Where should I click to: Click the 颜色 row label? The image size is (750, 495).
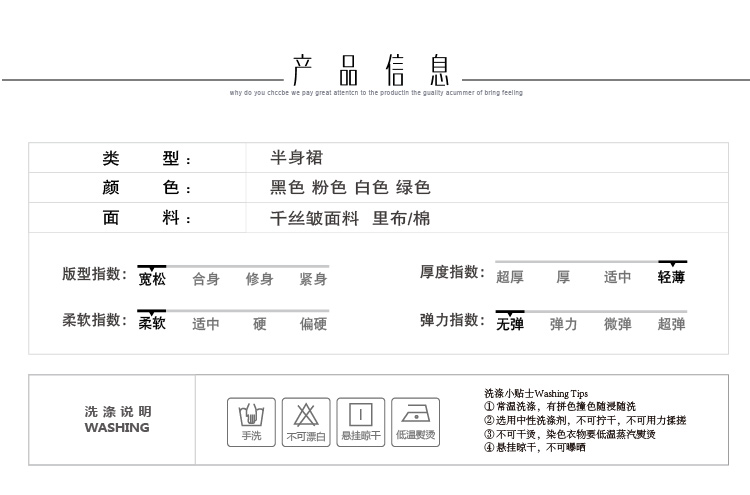(x=146, y=187)
